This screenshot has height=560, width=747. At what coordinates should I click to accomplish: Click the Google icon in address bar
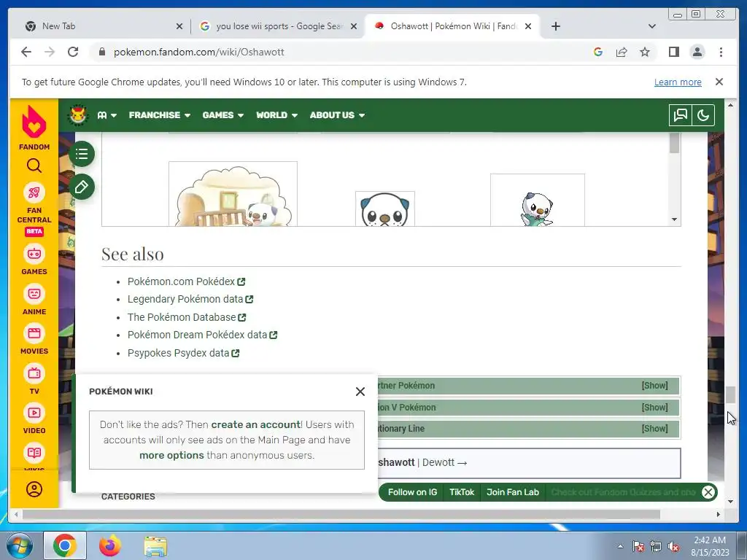click(598, 52)
